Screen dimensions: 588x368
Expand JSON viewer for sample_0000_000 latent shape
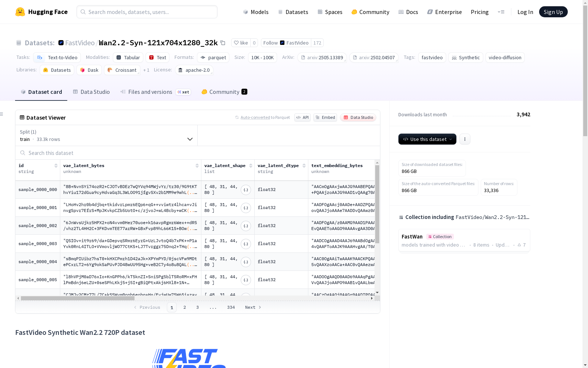246,190
